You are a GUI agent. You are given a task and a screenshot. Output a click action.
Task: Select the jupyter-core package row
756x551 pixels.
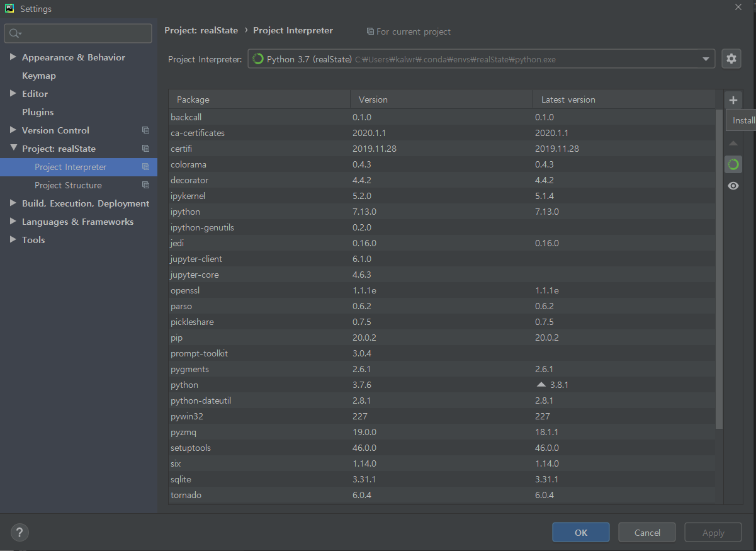tap(442, 275)
